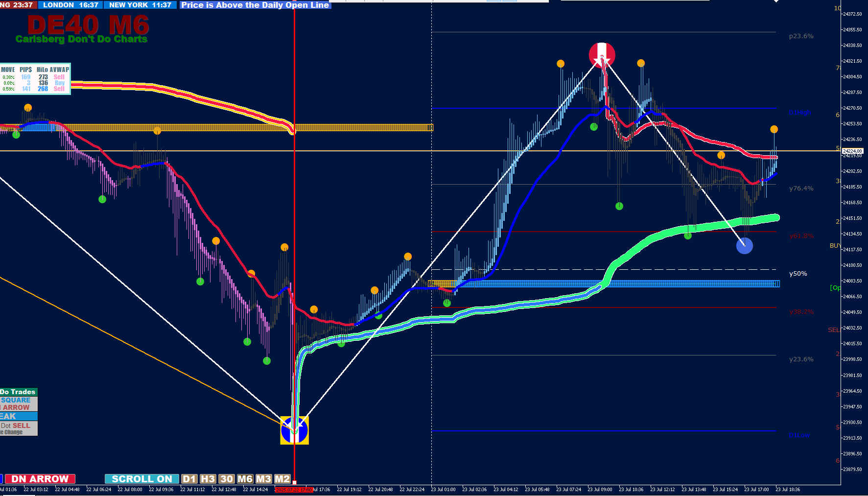Click the blue square left of DN ARROW
The height and width of the screenshot is (496, 868).
tap(1, 479)
